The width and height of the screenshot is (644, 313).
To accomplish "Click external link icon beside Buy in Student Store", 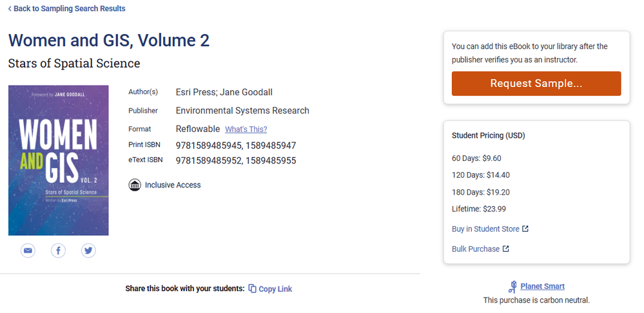I will (x=525, y=229).
